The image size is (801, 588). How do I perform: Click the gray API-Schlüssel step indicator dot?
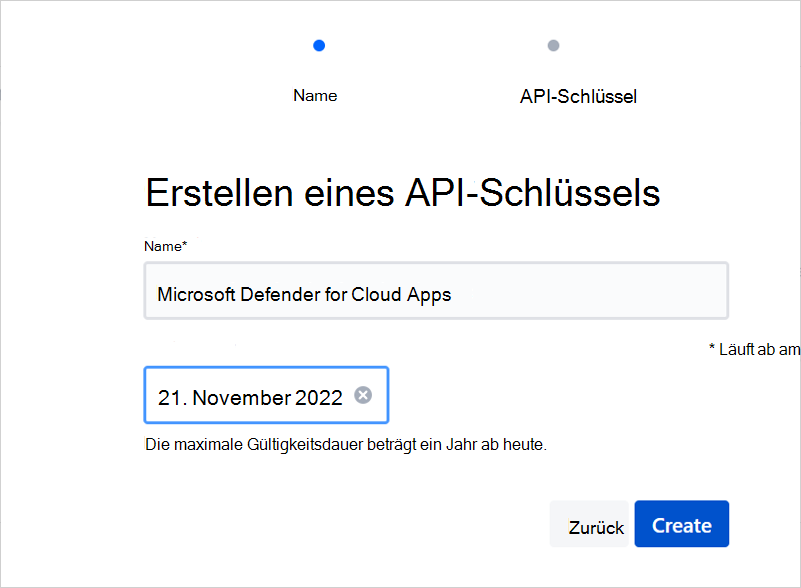coord(553,45)
